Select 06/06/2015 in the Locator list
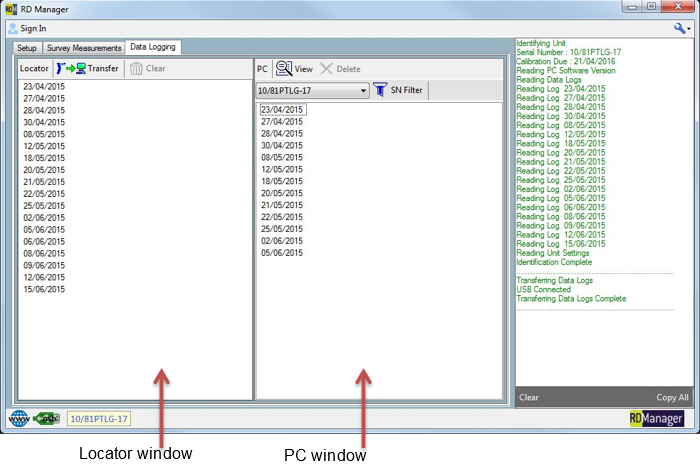This screenshot has height=468, width=700. point(44,242)
